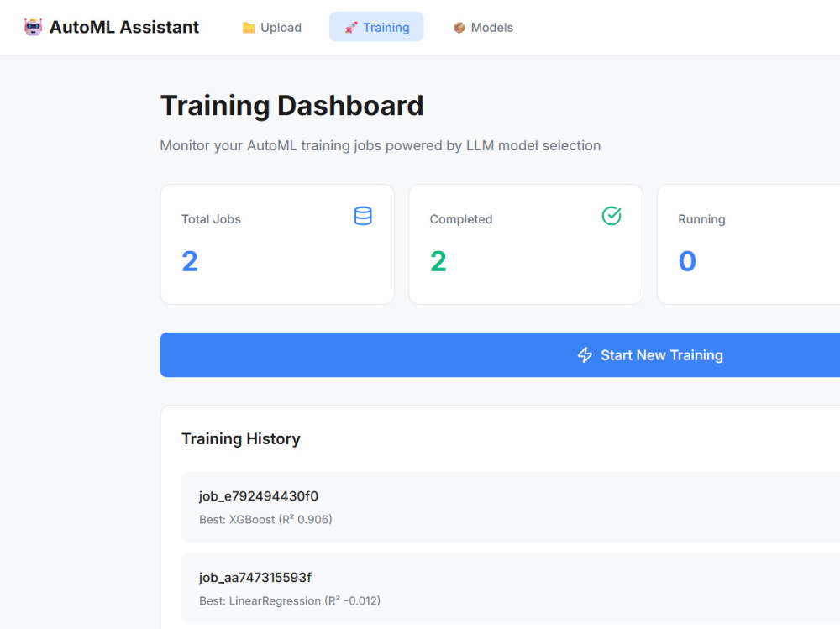Click the Training Dashboard heading

(x=292, y=106)
